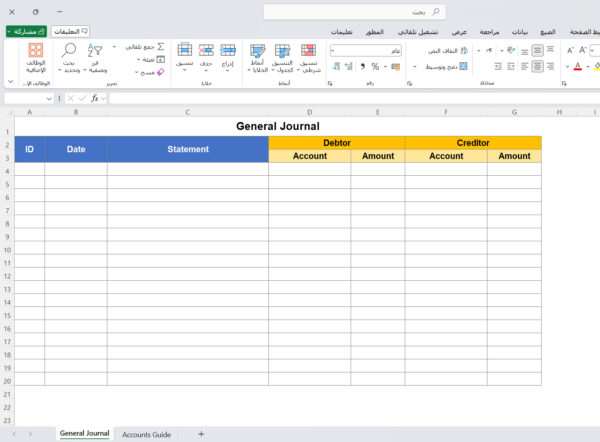
Task: Click the percent style button
Action: pos(374,66)
